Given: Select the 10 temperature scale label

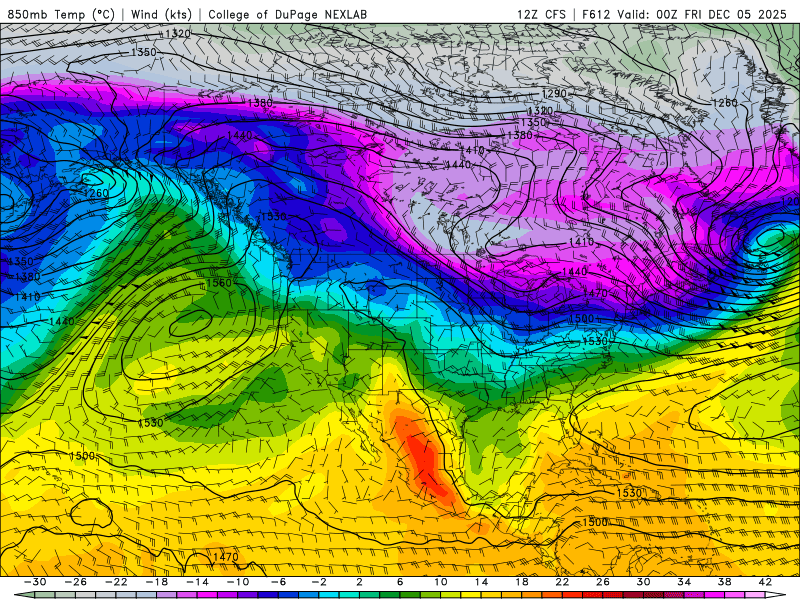Looking at the screenshot, I should [441, 582].
